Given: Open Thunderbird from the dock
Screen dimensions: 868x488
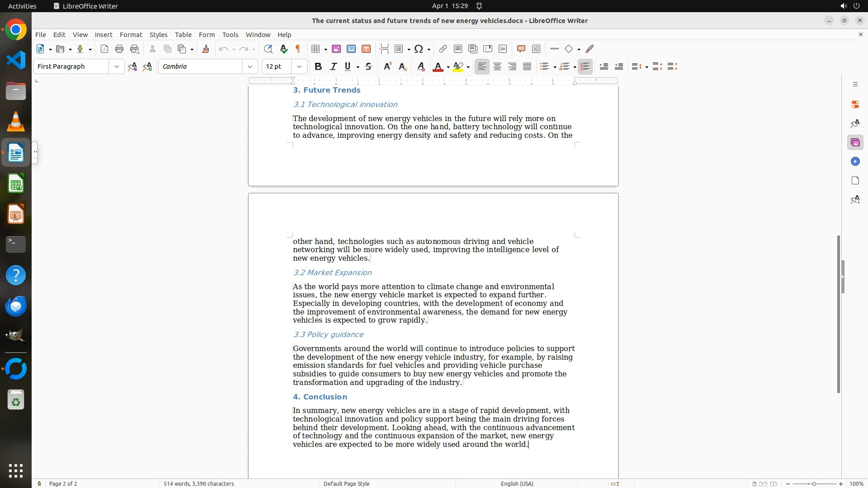Looking at the screenshot, I should coord(16,306).
